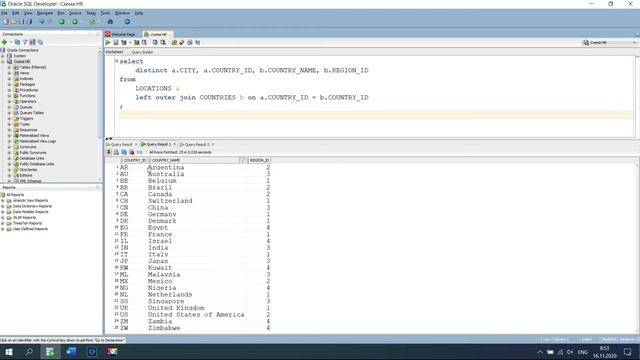Click inside the SQL worksheet editor empty line
The width and height of the screenshot is (640, 360).
(376, 115)
